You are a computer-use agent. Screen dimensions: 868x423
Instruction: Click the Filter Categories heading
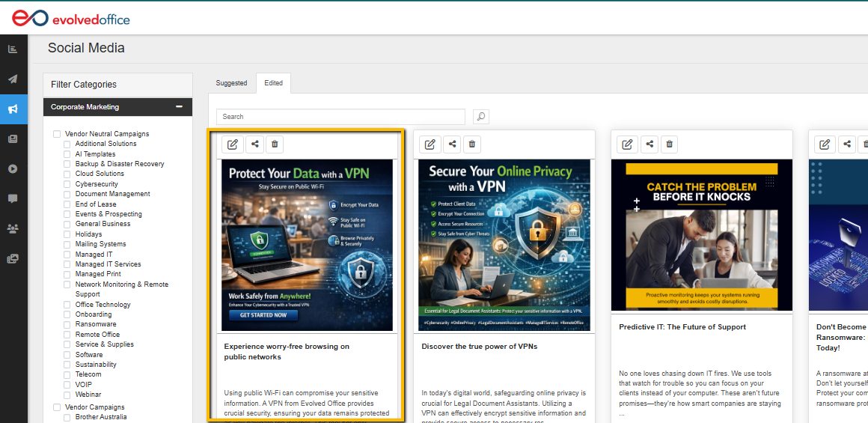click(84, 85)
